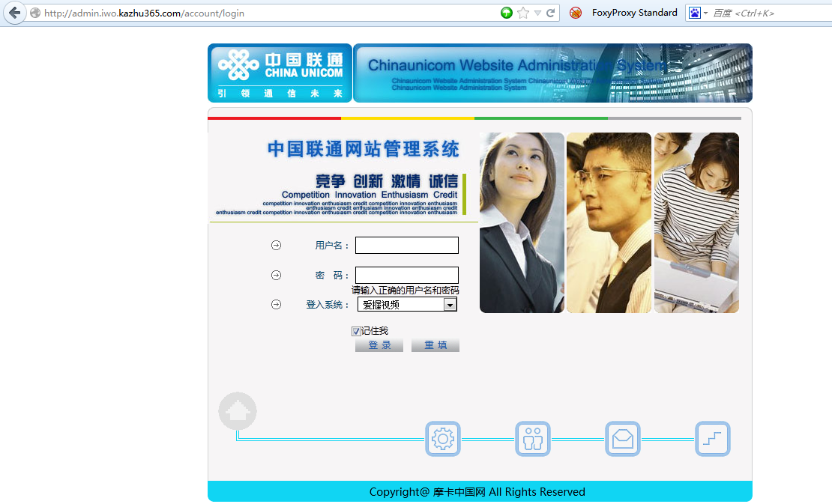Click the Copyright 摩卡中国网 footer text

tap(477, 492)
